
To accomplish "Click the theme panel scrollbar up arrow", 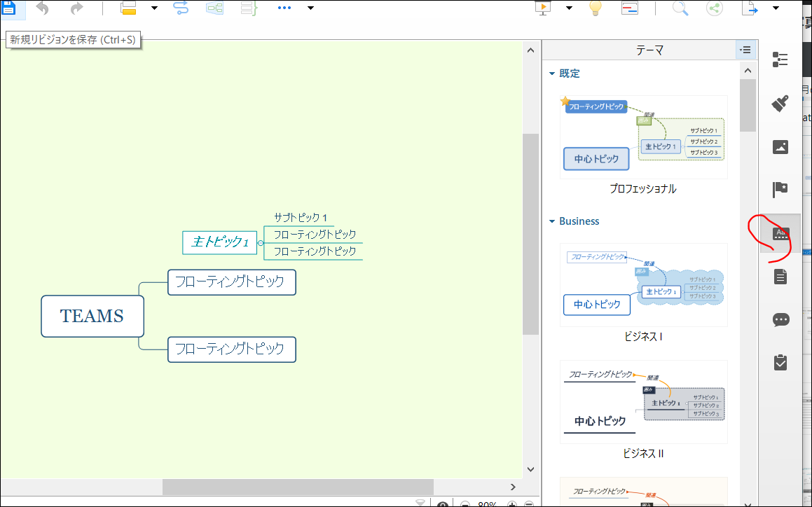I will 748,71.
